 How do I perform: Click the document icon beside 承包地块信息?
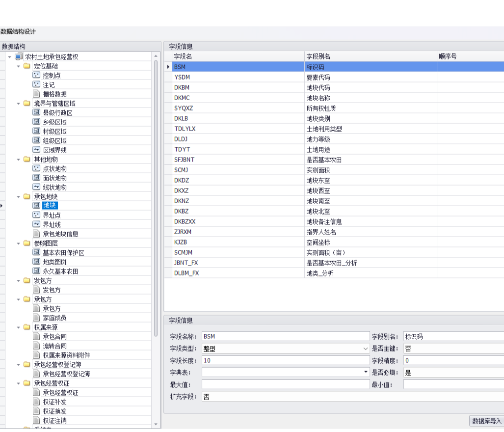36,234
